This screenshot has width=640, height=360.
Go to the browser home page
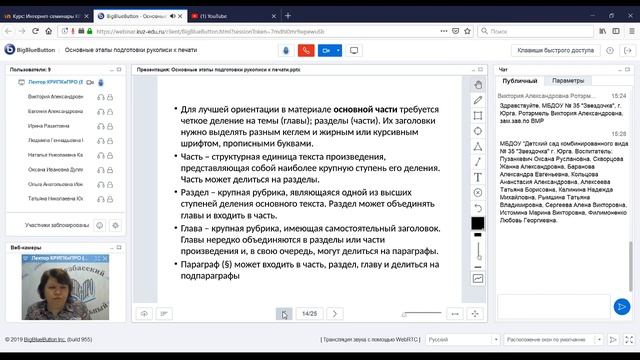[x=49, y=31]
